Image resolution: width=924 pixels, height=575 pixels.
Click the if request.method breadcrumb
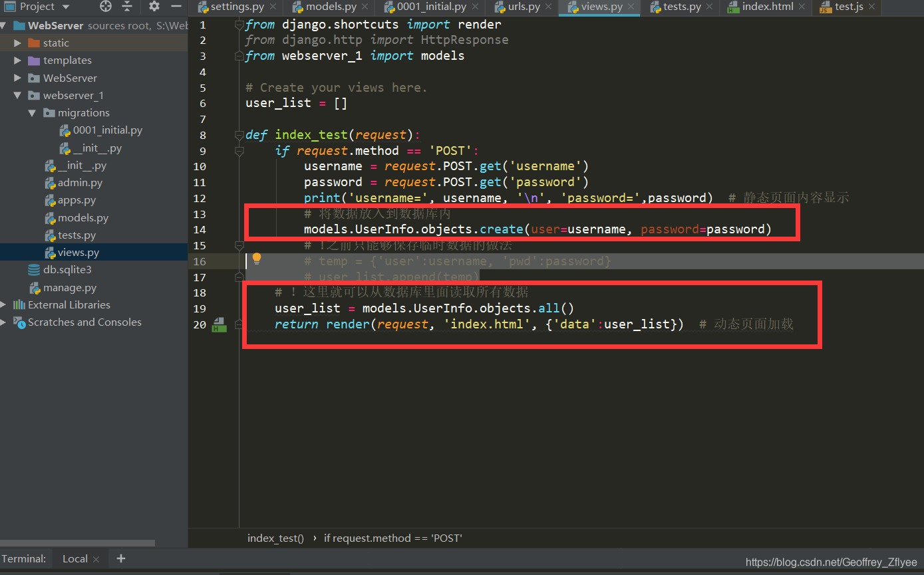pos(393,538)
